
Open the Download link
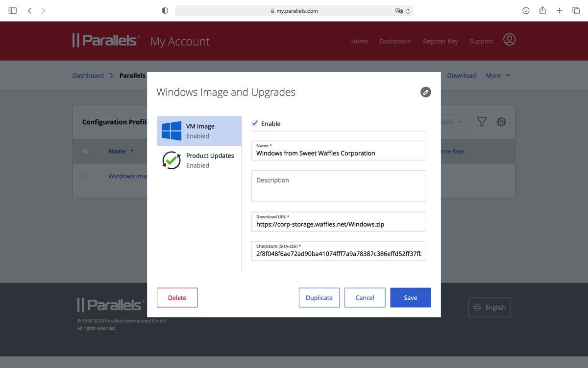pyautogui.click(x=461, y=76)
